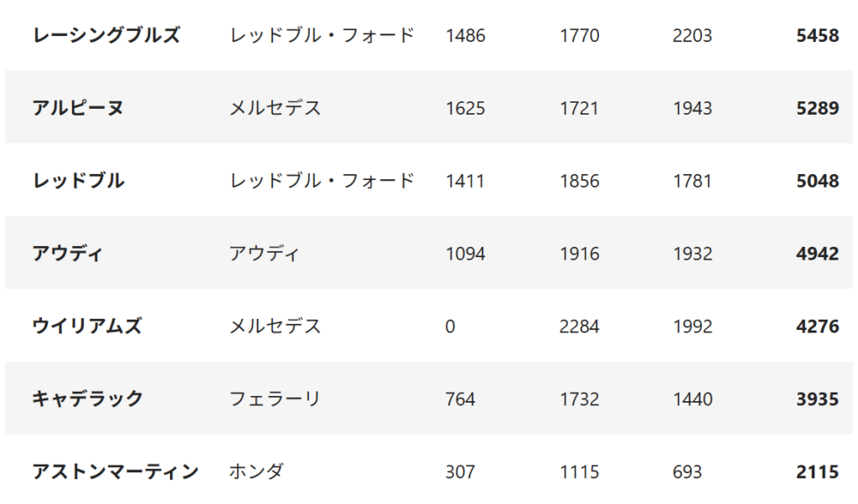Click the ホンダ engine cell
This screenshot has height=504, width=858.
(256, 471)
